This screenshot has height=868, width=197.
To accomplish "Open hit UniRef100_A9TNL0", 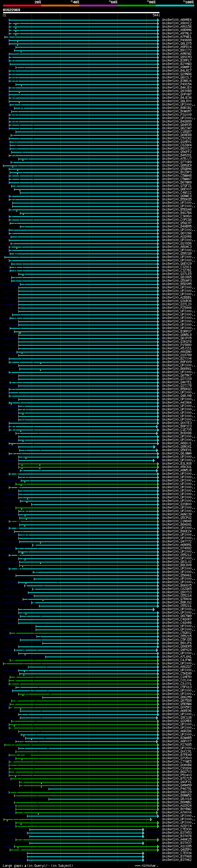I will coord(177,33).
